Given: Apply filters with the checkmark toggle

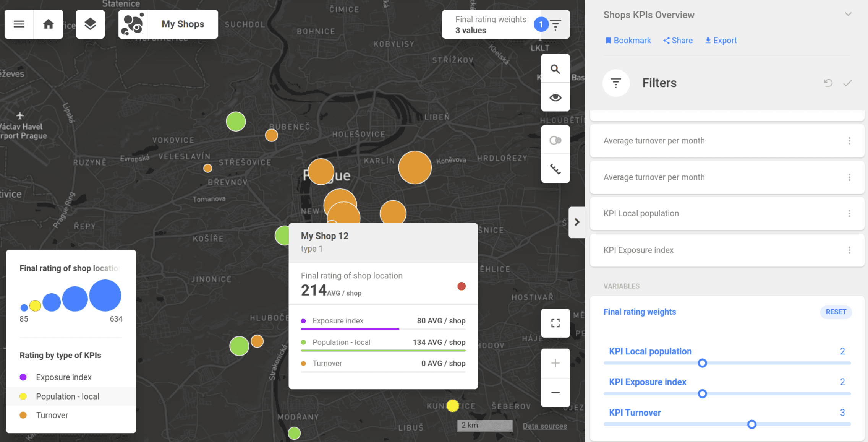Looking at the screenshot, I should click(x=848, y=83).
